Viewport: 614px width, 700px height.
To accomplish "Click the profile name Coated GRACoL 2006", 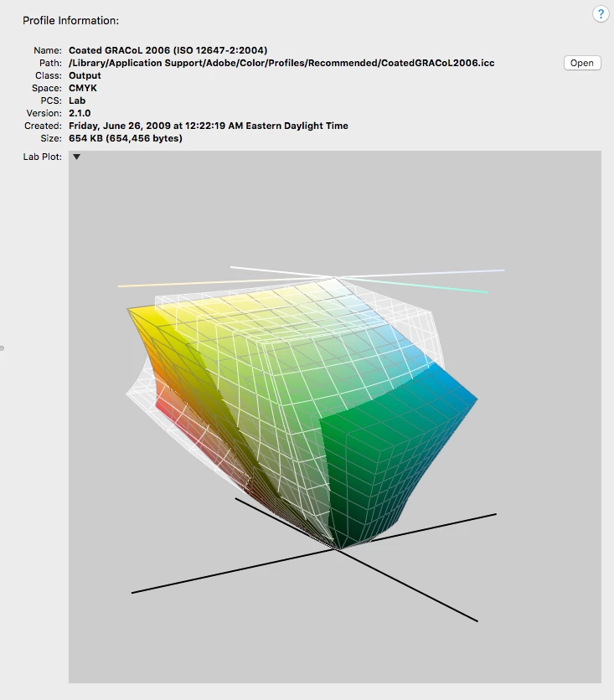I will point(168,50).
